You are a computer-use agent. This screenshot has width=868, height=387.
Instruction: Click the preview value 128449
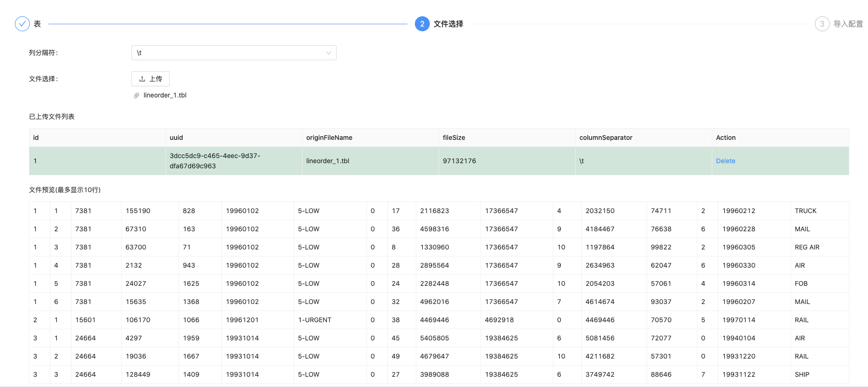pos(138,374)
